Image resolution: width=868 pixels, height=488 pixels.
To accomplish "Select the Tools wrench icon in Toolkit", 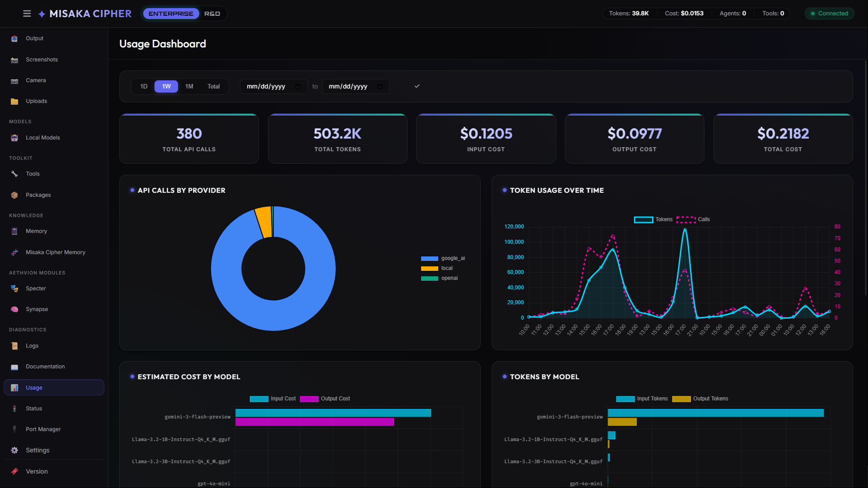I will click(14, 173).
